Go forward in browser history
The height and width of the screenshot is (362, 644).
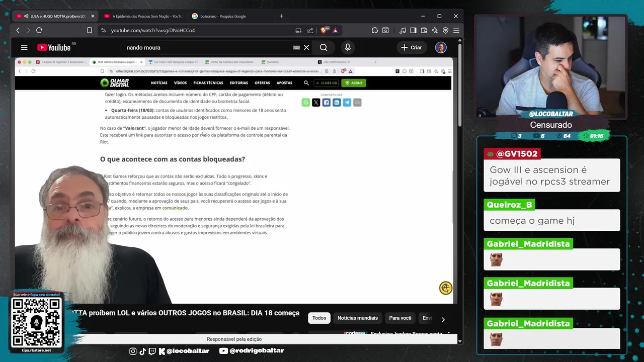pyautogui.click(x=28, y=30)
